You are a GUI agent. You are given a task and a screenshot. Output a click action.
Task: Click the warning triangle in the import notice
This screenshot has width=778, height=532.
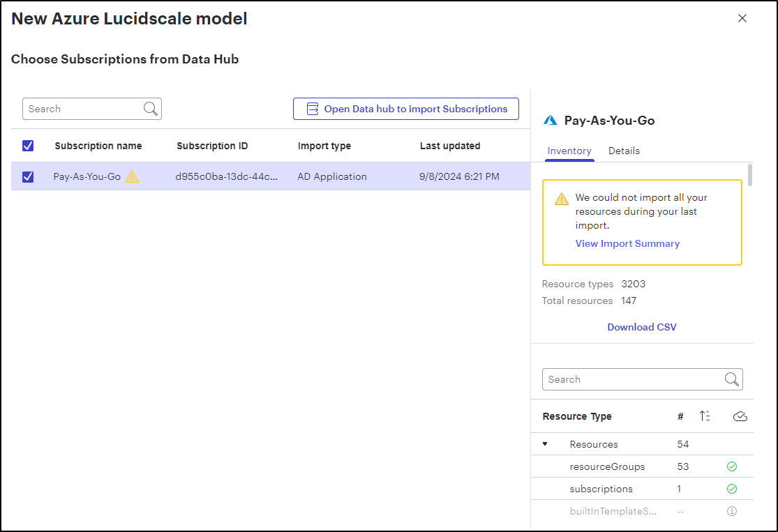(561, 199)
